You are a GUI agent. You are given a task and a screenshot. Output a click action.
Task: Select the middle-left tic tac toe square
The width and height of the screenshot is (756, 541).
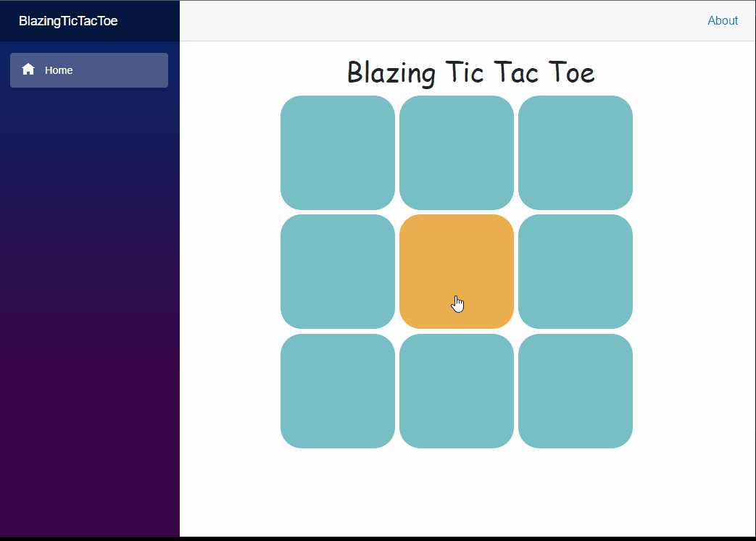coord(337,272)
